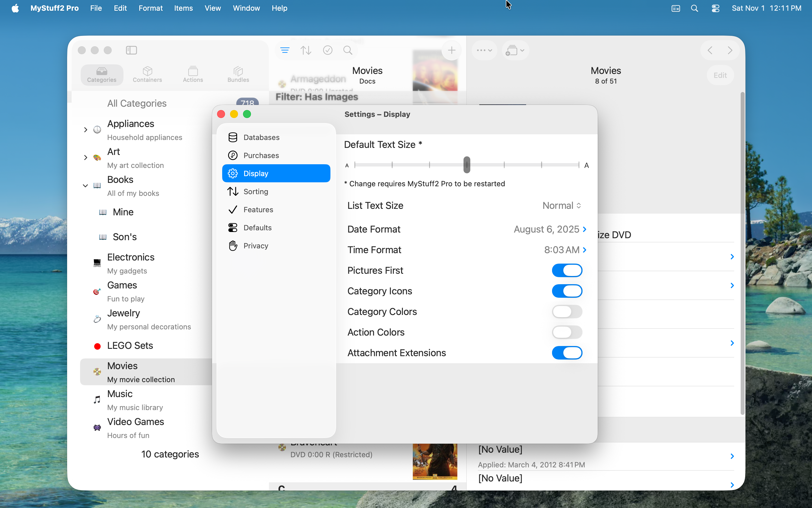This screenshot has height=508, width=812.
Task: Toggle Pictures First switch
Action: (567, 270)
